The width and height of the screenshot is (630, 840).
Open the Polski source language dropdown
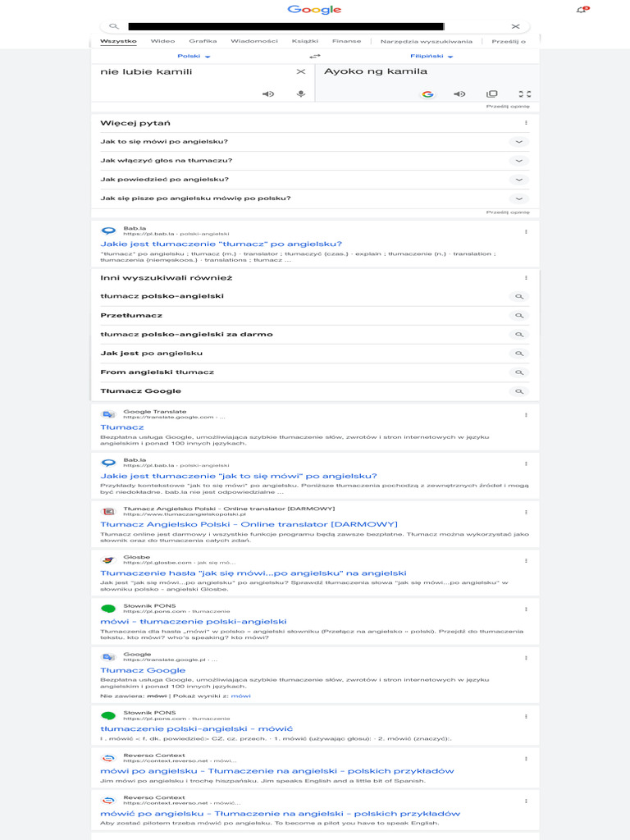(x=194, y=57)
